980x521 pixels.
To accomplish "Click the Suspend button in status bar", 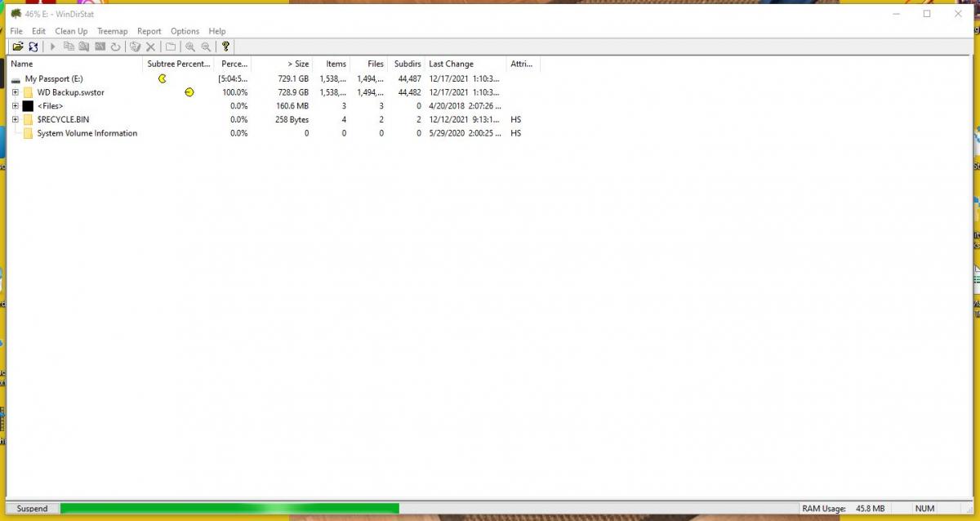I will click(x=32, y=509).
